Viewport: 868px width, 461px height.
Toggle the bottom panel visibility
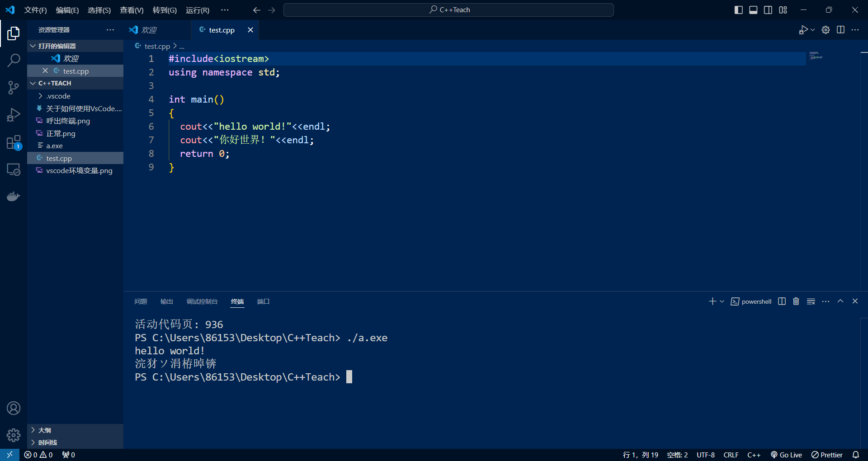coord(753,10)
